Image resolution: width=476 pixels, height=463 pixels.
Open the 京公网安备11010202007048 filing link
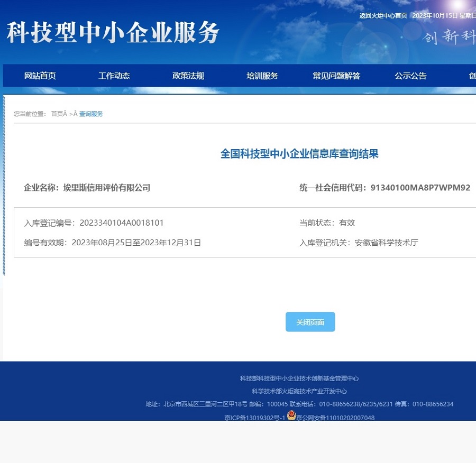pyautogui.click(x=335, y=418)
